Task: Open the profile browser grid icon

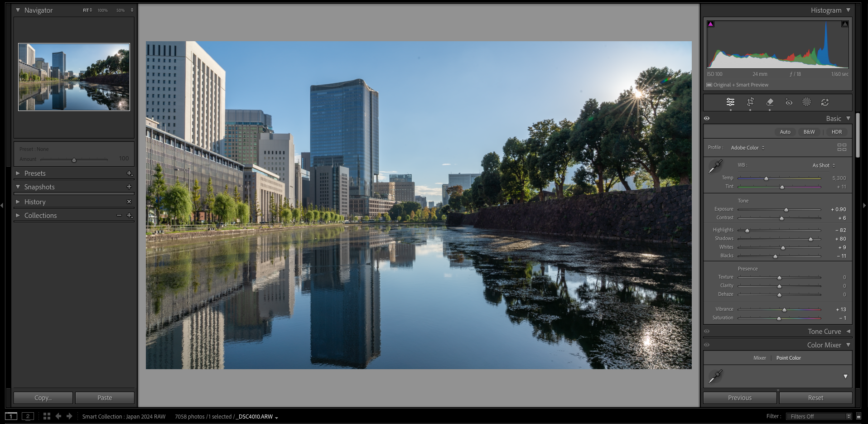Action: coord(842,147)
